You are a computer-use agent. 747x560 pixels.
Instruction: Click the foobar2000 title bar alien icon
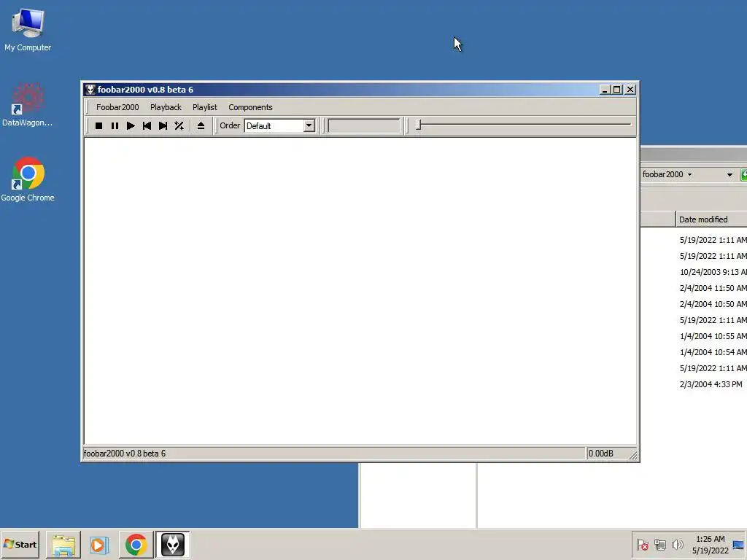90,90
